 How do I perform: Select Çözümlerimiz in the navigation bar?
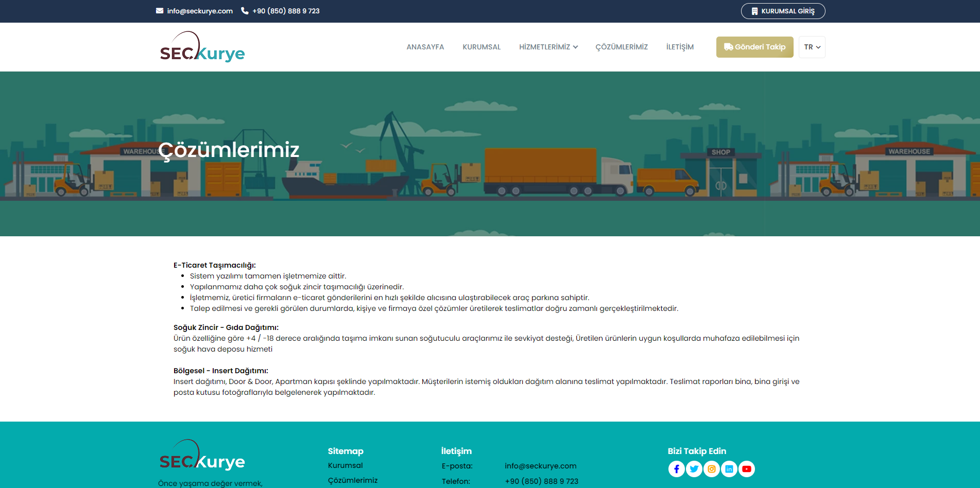point(622,47)
